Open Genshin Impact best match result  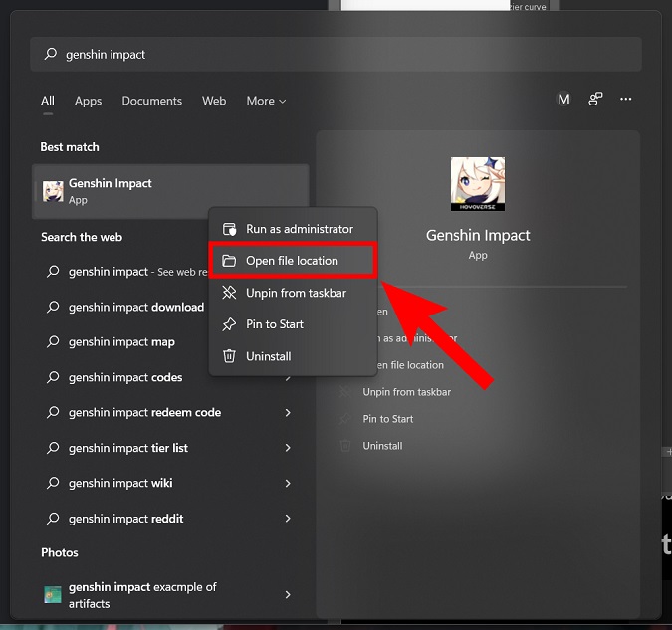[x=170, y=191]
